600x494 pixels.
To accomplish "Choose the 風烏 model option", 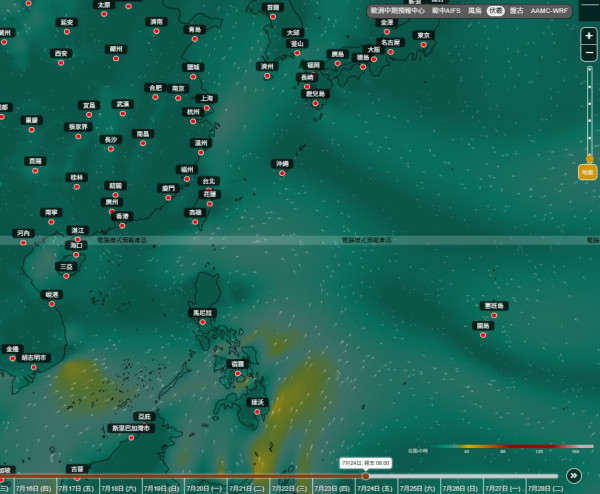I will pyautogui.click(x=475, y=11).
